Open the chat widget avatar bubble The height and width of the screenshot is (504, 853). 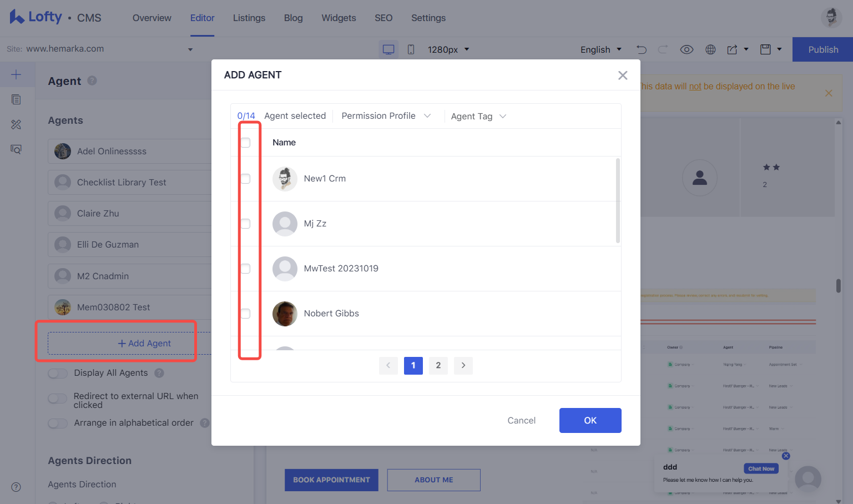click(808, 478)
